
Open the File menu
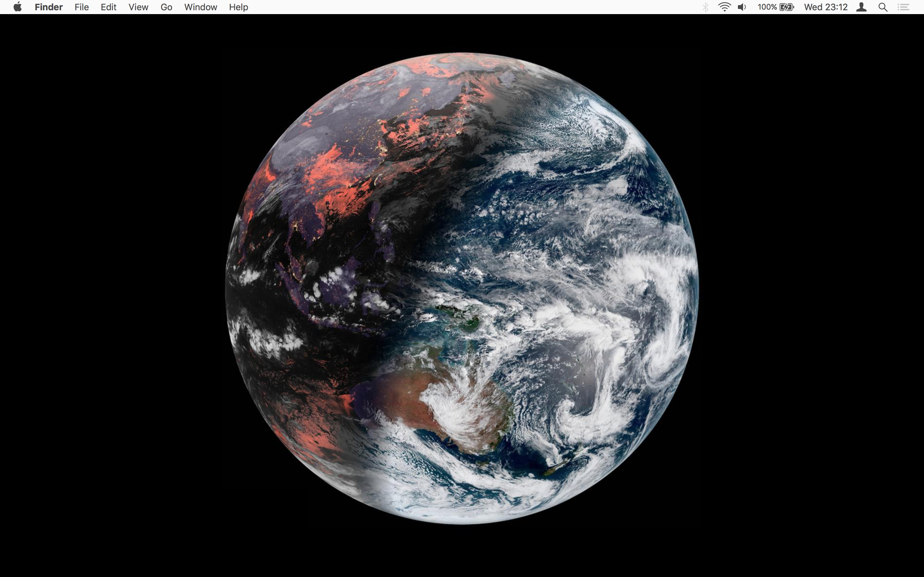81,7
